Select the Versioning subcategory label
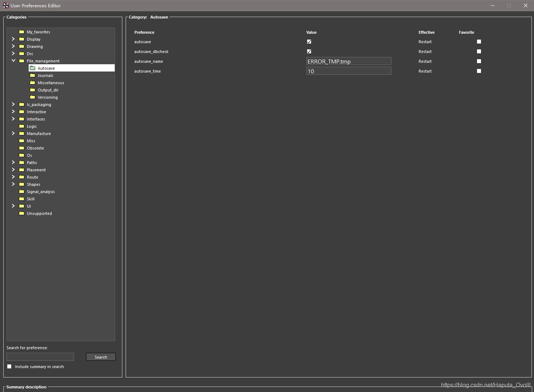This screenshot has height=392, width=534. [x=48, y=97]
